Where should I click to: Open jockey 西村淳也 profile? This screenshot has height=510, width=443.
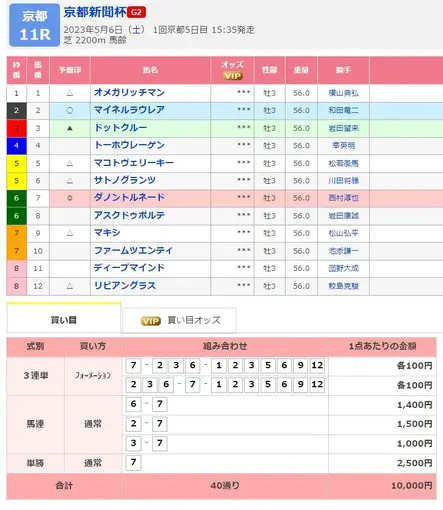tap(343, 198)
